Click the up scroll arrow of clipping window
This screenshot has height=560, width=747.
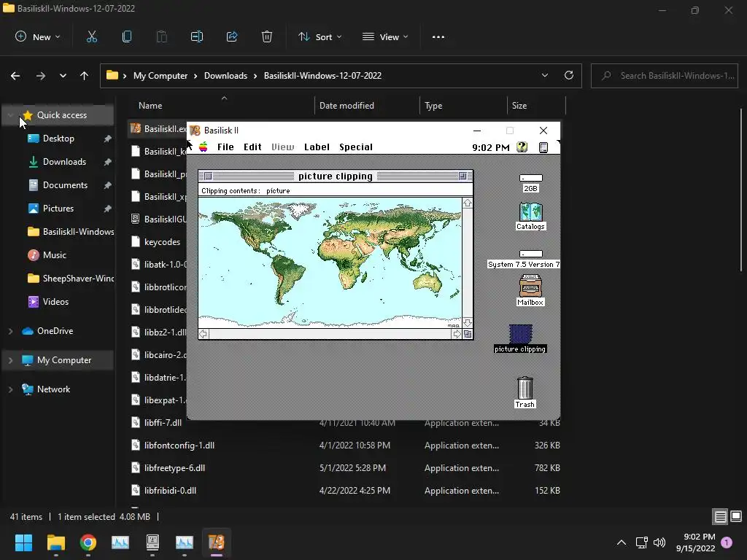pos(468,203)
